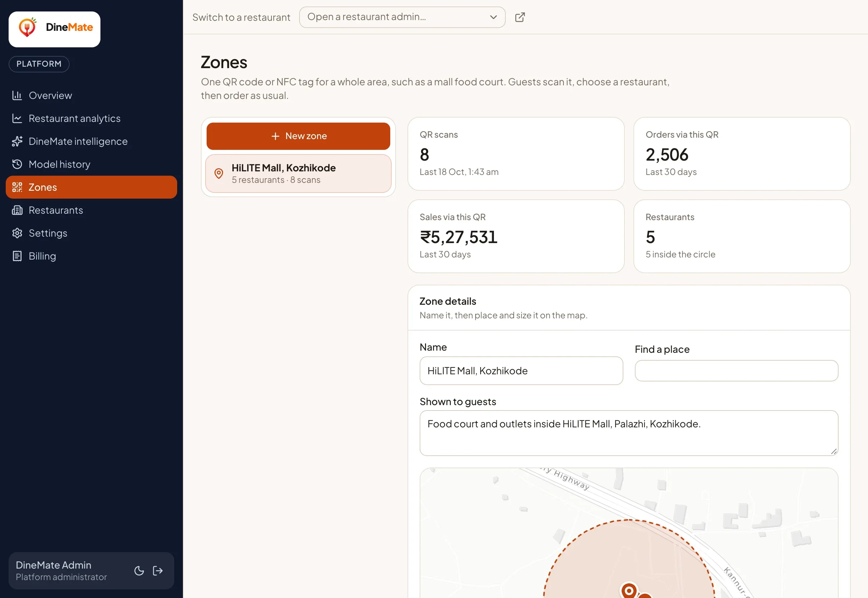The height and width of the screenshot is (598, 868).
Task: Focus the Find a place search field
Action: click(x=736, y=371)
